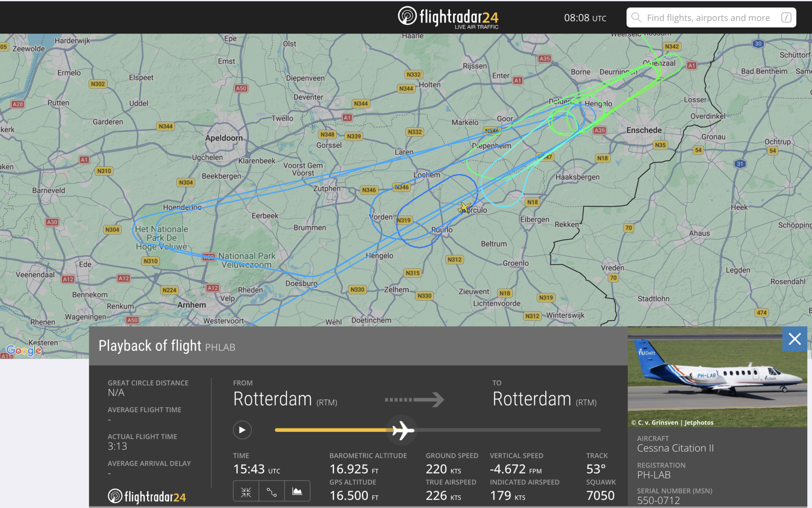Click the unplayed grey part of the timeline

507,430
